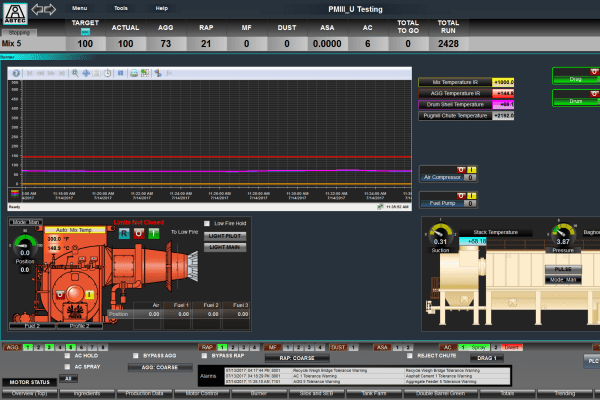Check the BYPASS RAP box
Viewport: 600px width, 400px height.
(x=204, y=356)
